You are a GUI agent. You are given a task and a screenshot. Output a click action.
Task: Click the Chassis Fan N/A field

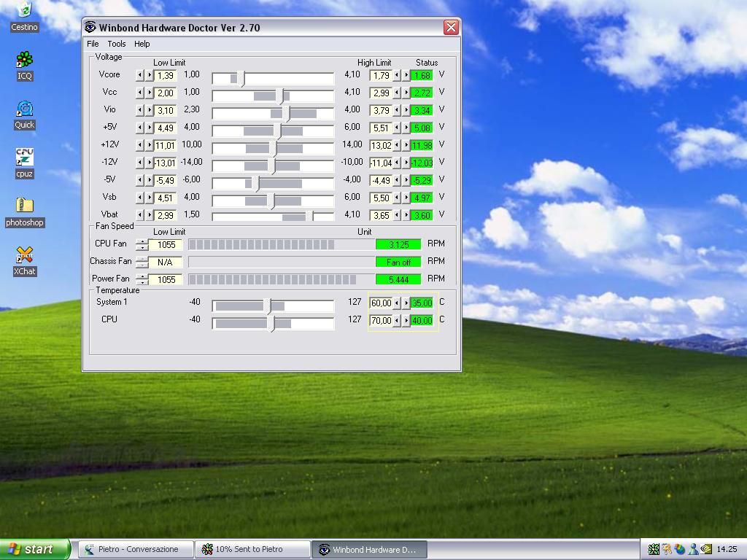[x=166, y=262]
